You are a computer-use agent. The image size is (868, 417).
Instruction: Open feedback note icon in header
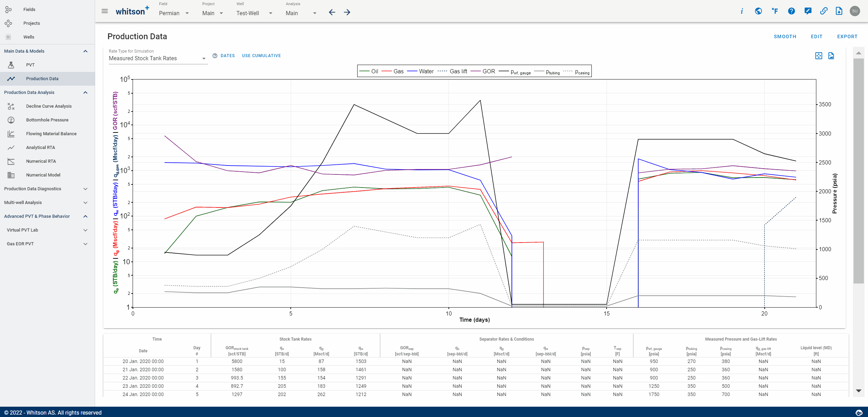(808, 11)
